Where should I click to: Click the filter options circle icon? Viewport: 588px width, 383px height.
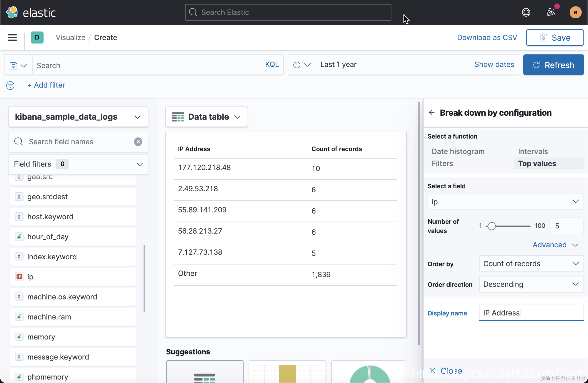pos(10,85)
